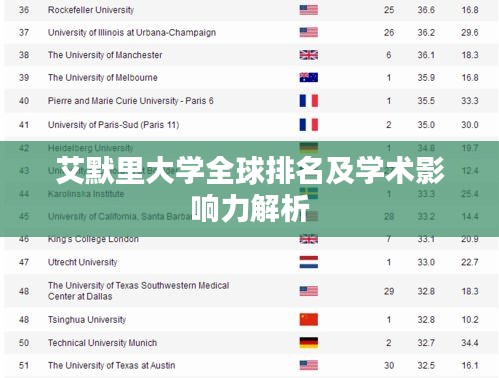Open the Utrecht University entry
Image resolution: width=499 pixels, height=378 pixels.
[82, 262]
